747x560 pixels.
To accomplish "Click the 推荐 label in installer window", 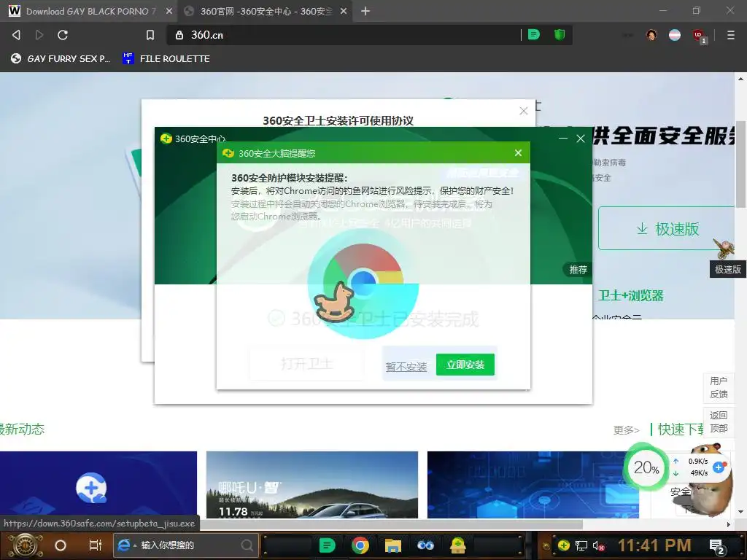I will [x=578, y=270].
